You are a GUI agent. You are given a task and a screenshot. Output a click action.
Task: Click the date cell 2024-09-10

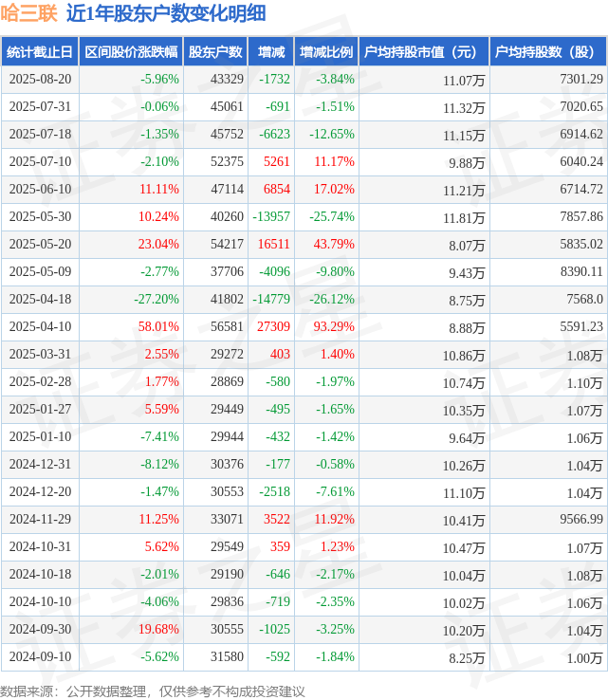40,656
